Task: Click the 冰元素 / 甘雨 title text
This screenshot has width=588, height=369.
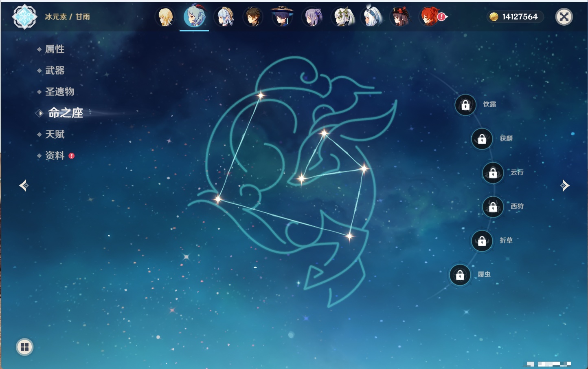Action: 68,17
